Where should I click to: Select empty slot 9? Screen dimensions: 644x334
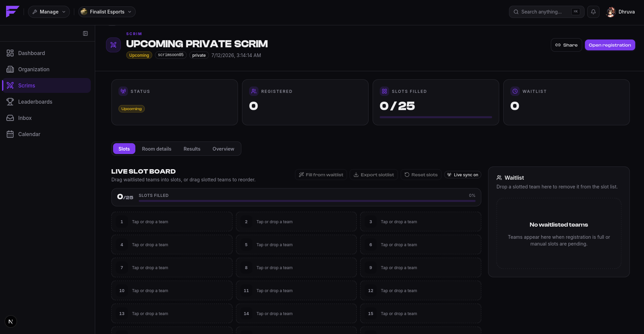coord(421,267)
